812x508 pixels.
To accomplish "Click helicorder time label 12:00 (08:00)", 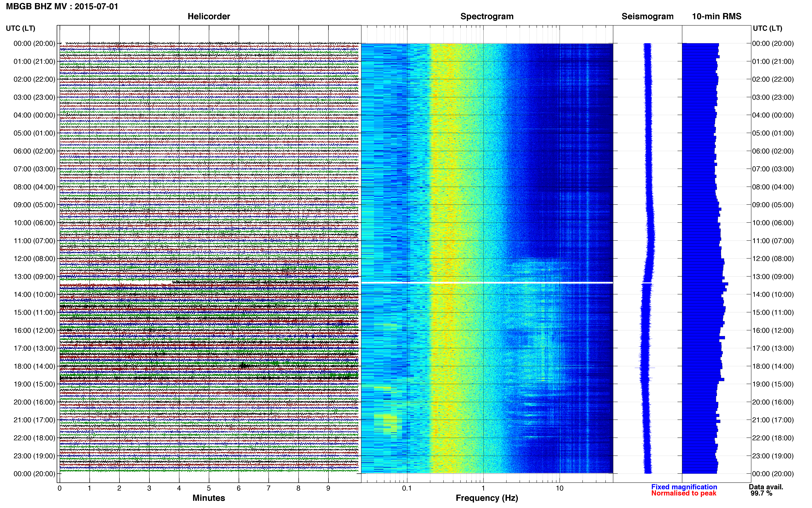I will (x=34, y=259).
